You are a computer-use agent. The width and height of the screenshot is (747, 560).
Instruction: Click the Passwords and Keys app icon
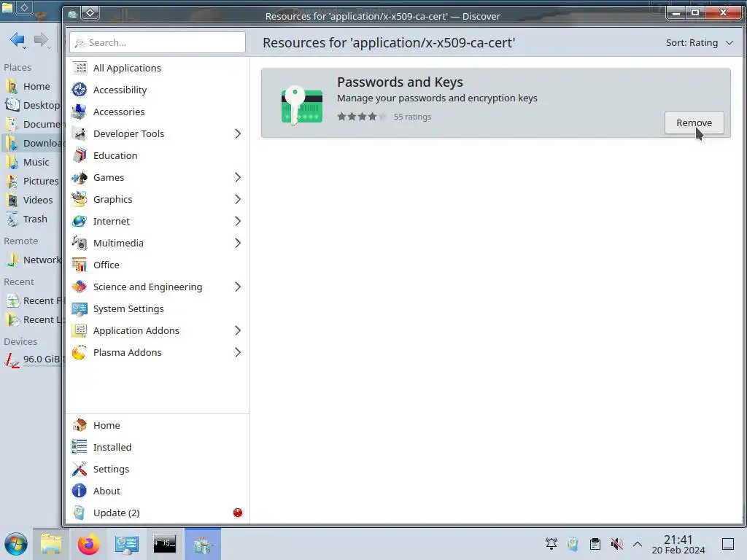301,105
